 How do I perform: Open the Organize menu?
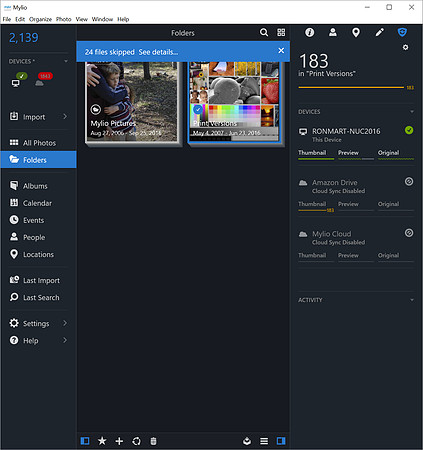[40, 19]
